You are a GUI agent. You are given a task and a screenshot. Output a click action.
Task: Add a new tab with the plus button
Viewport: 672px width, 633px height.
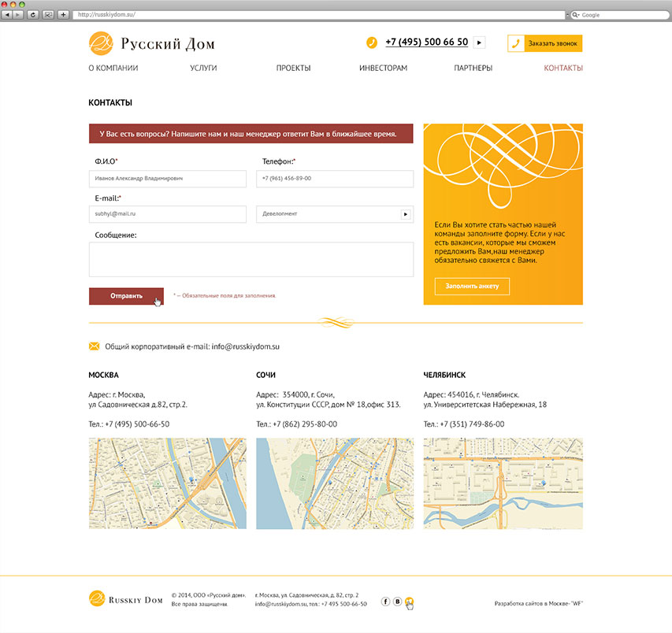click(64, 15)
